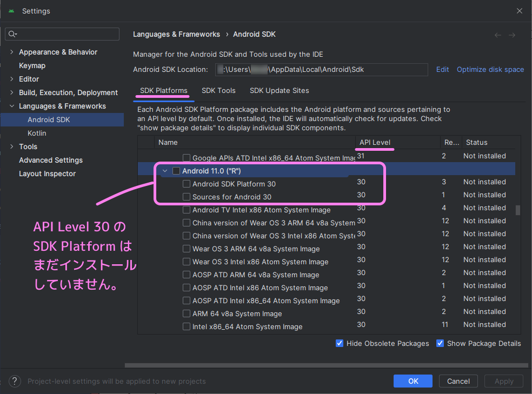
Task: Expand the Editor section
Action: (11, 79)
